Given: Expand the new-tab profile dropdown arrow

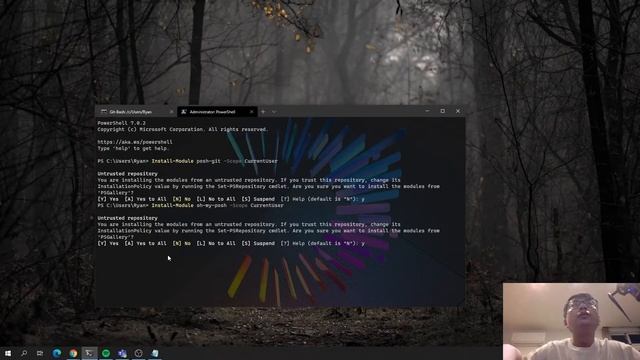Looking at the screenshot, I should click(274, 111).
